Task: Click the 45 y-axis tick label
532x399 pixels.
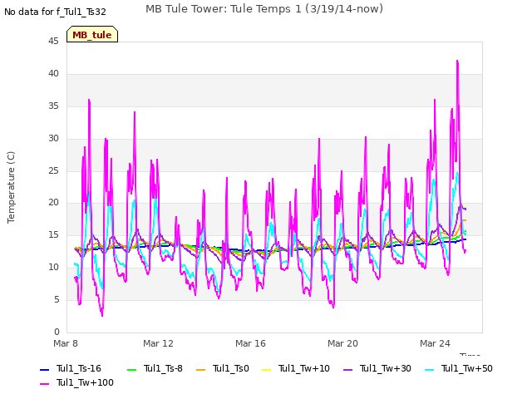Action: (x=53, y=41)
